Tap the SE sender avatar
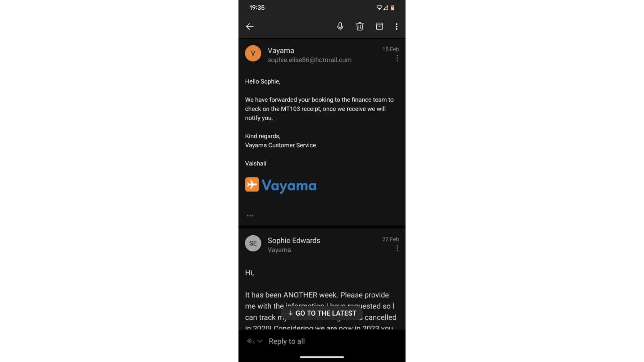Image resolution: width=644 pixels, height=362 pixels. pos(253,243)
